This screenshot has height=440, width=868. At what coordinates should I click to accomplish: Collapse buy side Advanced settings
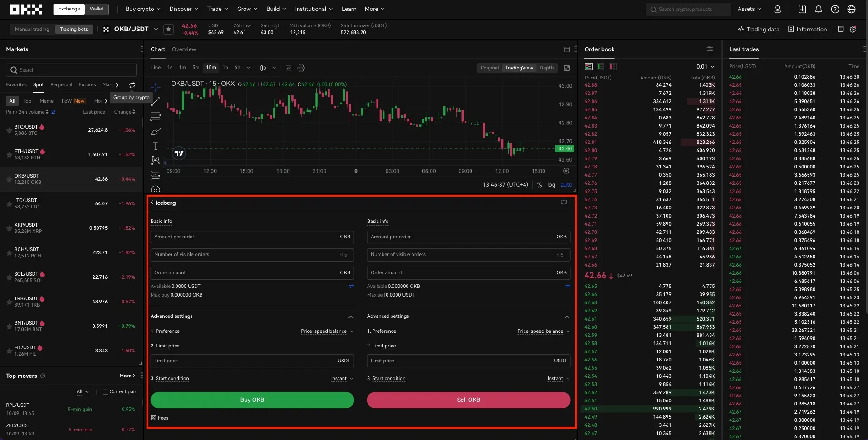[x=350, y=317]
